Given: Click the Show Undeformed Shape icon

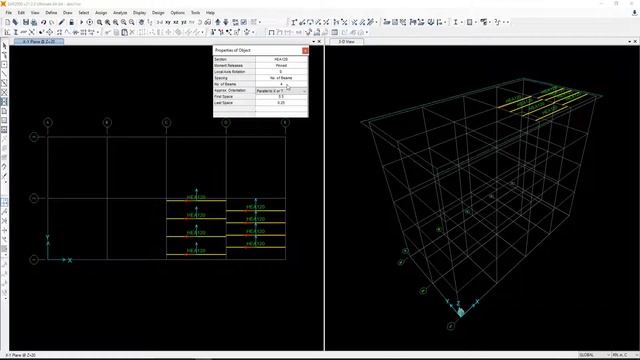Looking at the screenshot, I should click(x=271, y=32).
